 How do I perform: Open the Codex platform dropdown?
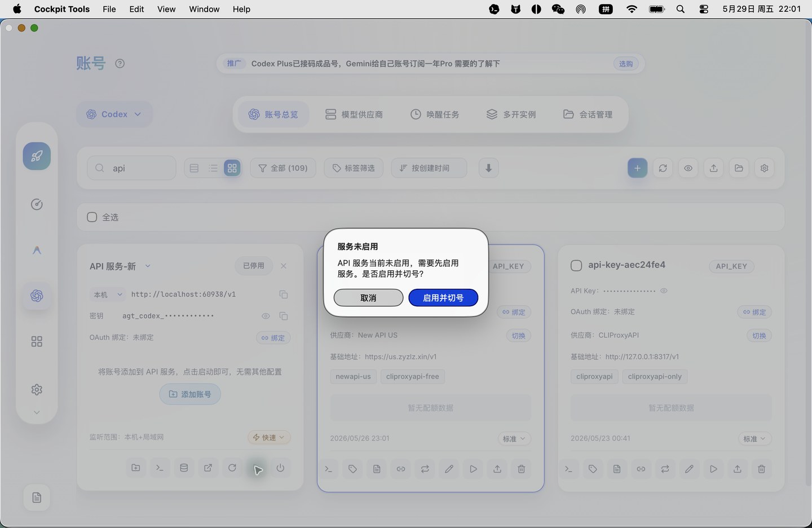114,114
